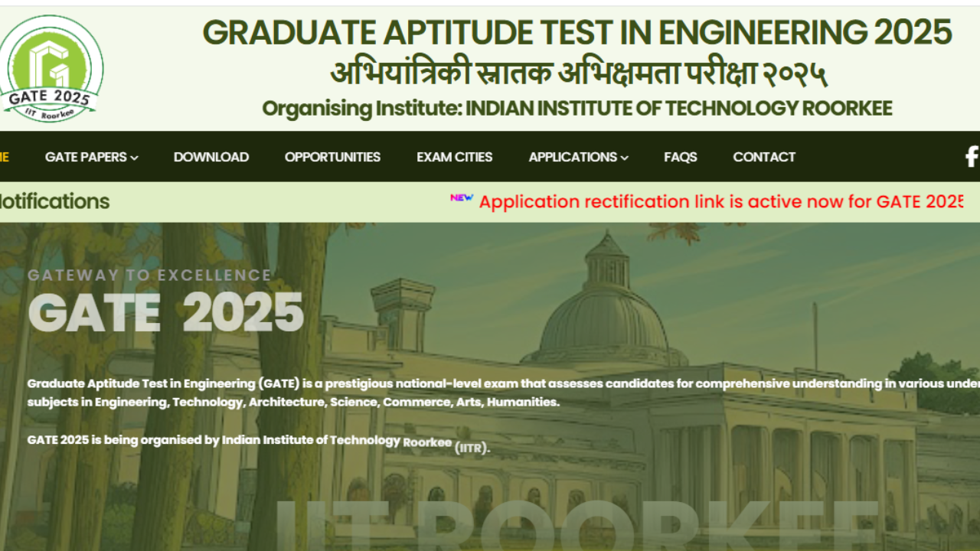980x551 pixels.
Task: Click the APPLICATIONS chevron arrow
Action: 626,158
